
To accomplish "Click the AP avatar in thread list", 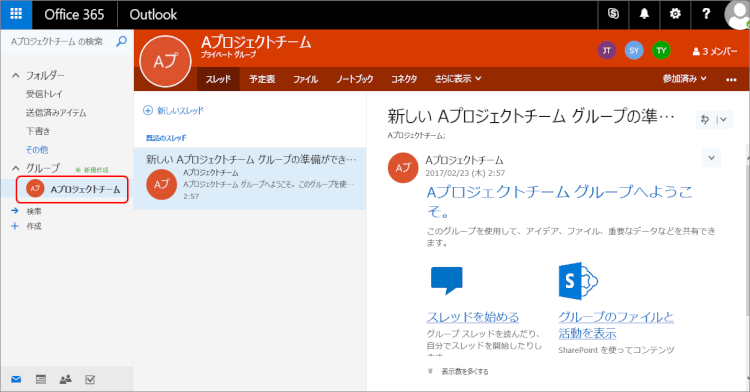I will point(161,185).
